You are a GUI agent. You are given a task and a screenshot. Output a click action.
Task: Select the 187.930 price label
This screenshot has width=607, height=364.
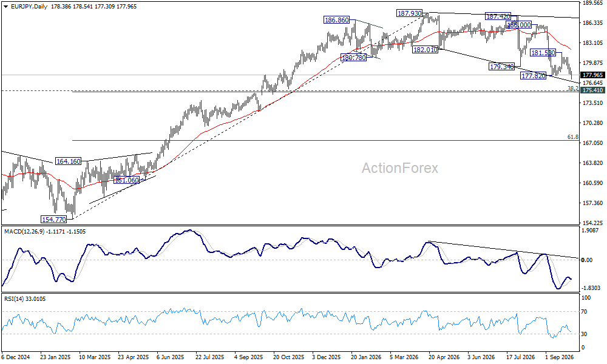409,13
